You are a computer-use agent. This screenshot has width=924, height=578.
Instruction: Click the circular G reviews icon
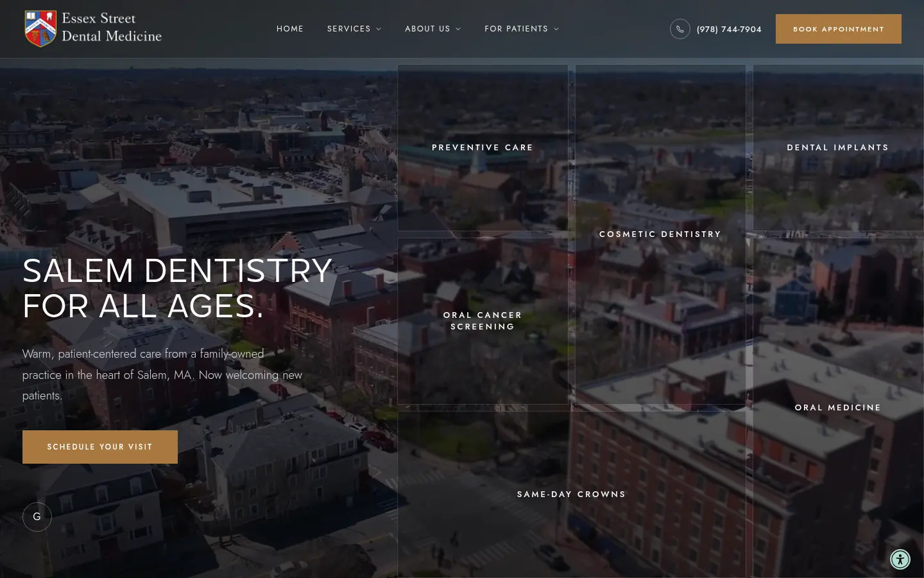[37, 517]
